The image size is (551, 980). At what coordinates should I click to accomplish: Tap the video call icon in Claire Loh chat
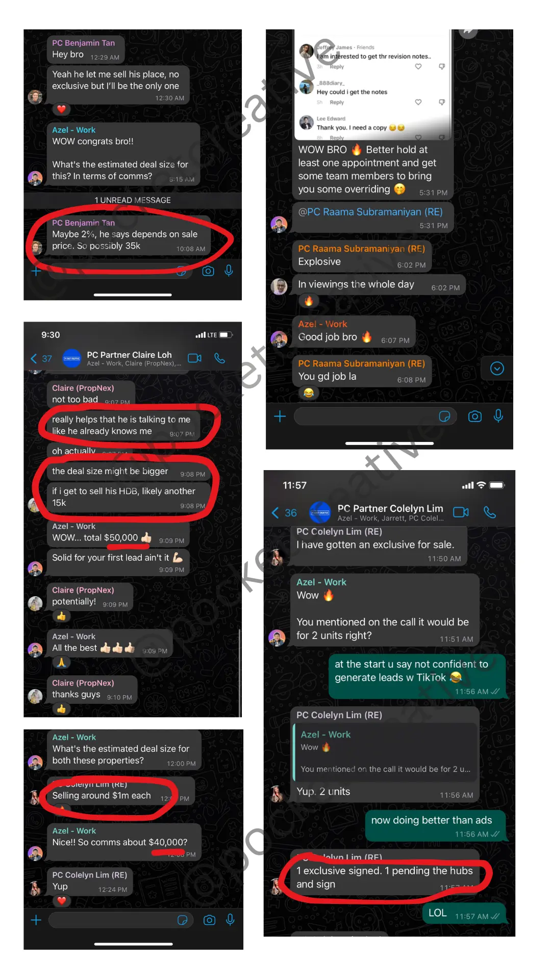pyautogui.click(x=194, y=358)
